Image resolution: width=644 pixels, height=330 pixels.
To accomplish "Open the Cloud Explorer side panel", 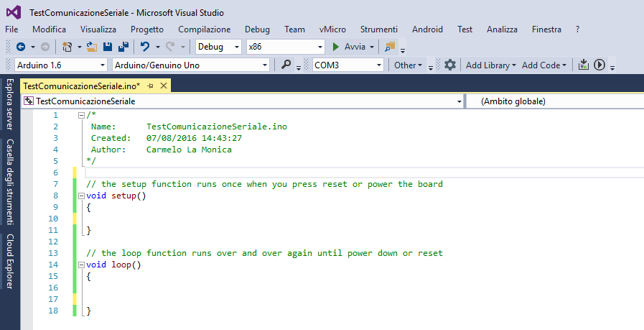I will [x=10, y=261].
